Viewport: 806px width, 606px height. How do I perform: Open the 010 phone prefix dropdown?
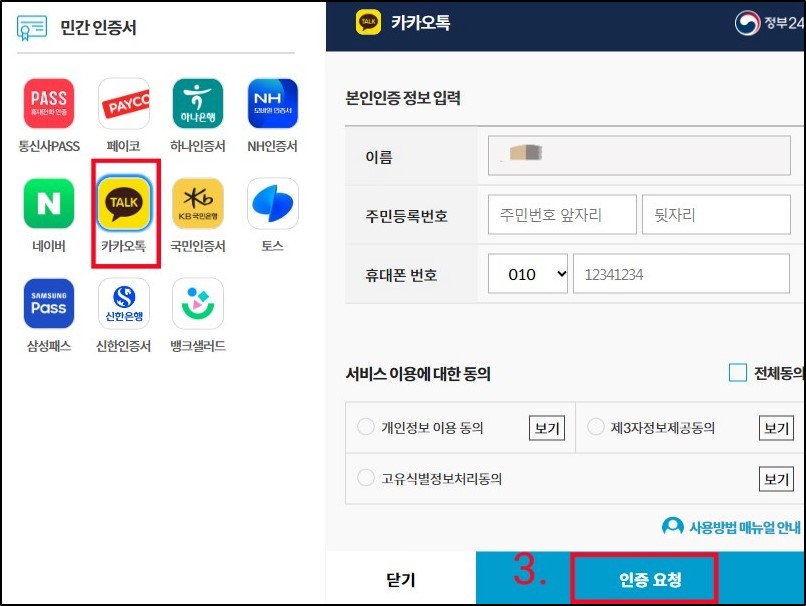(527, 274)
